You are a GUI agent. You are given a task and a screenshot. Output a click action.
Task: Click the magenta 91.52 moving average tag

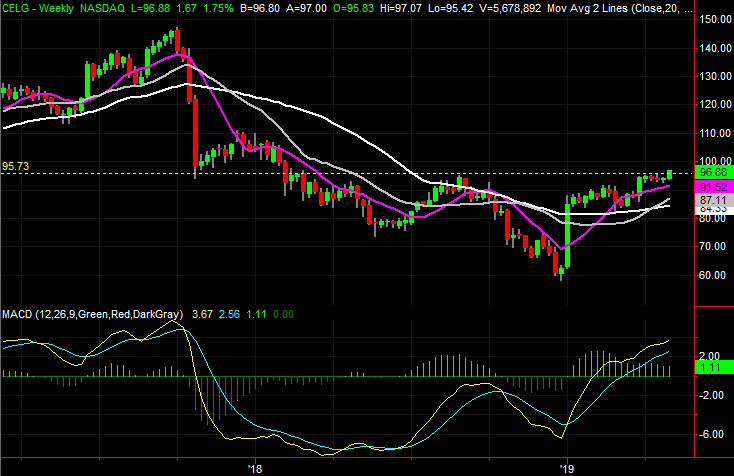point(713,187)
